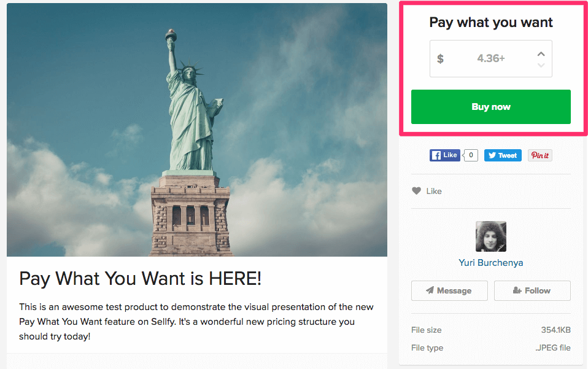
Task: Share via the Twitter Tweet button
Action: [x=503, y=155]
